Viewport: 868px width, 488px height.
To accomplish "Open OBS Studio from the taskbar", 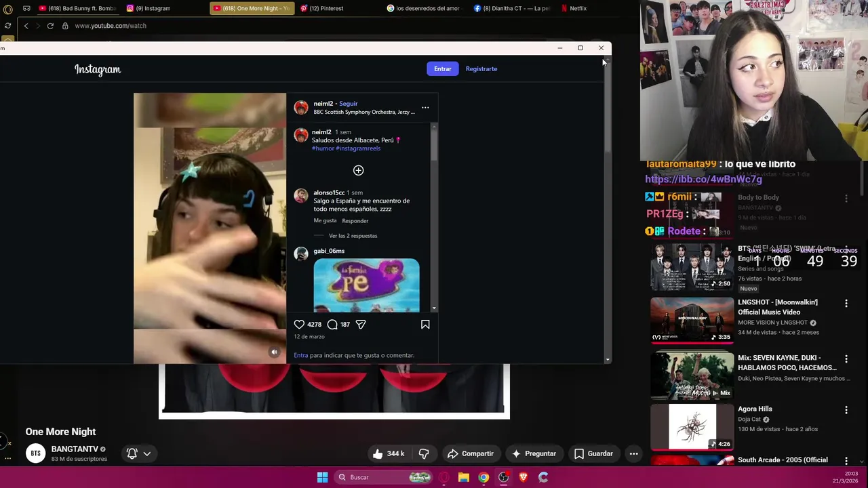I will 503,477.
